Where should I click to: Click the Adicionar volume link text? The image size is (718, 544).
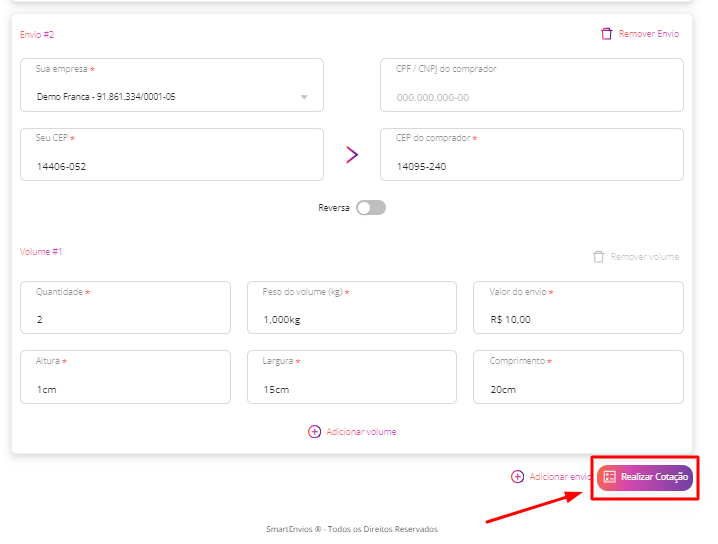pos(361,432)
